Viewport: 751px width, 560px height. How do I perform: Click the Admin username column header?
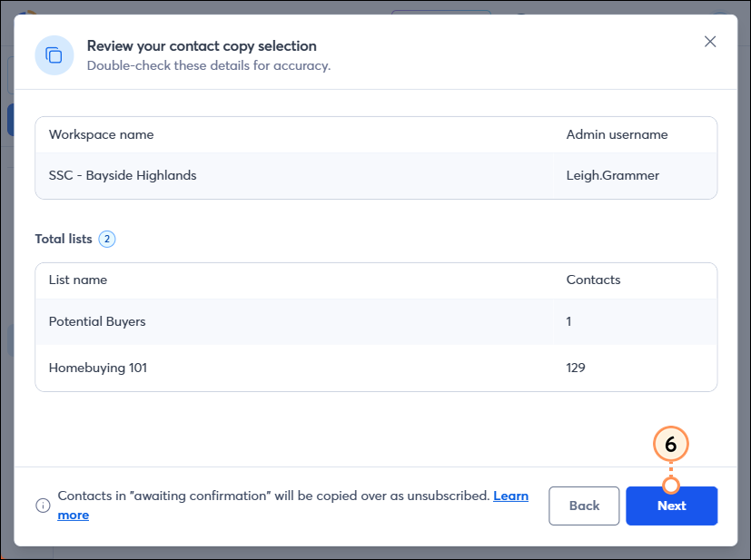pos(617,134)
